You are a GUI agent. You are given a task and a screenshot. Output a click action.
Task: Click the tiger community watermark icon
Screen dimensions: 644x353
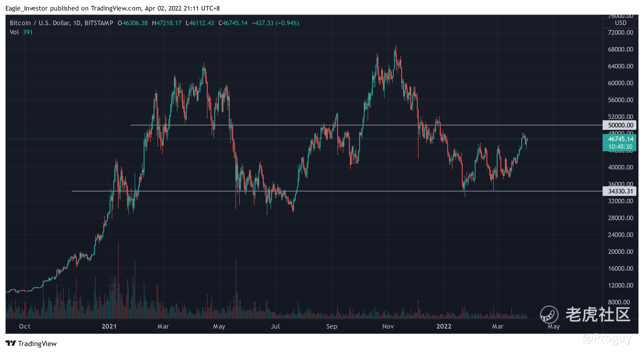coord(549,314)
